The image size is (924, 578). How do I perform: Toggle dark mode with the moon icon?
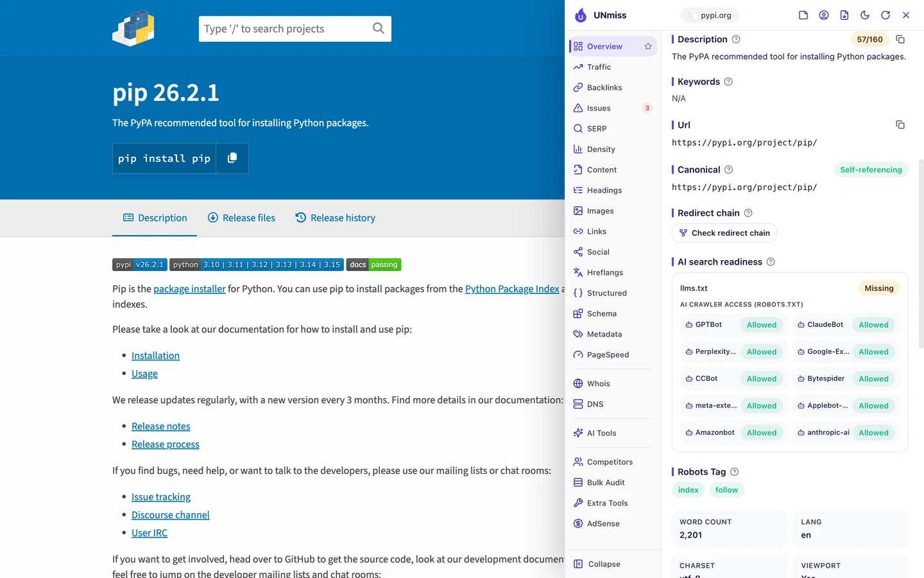tap(865, 15)
